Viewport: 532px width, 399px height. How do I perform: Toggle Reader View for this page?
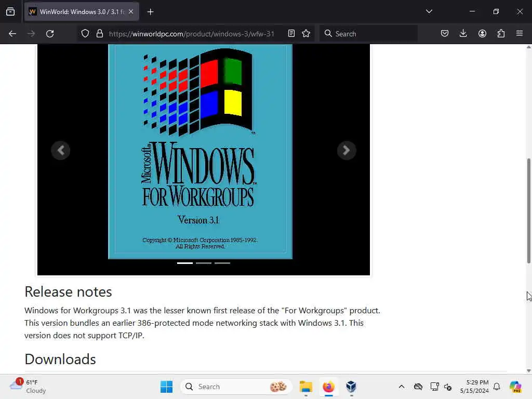pyautogui.click(x=291, y=34)
